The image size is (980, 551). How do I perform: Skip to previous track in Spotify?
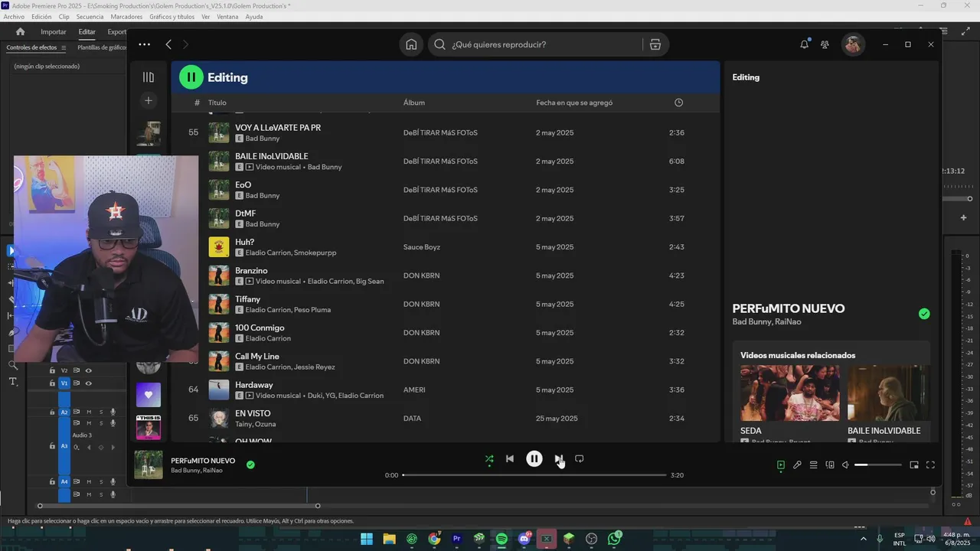(510, 459)
